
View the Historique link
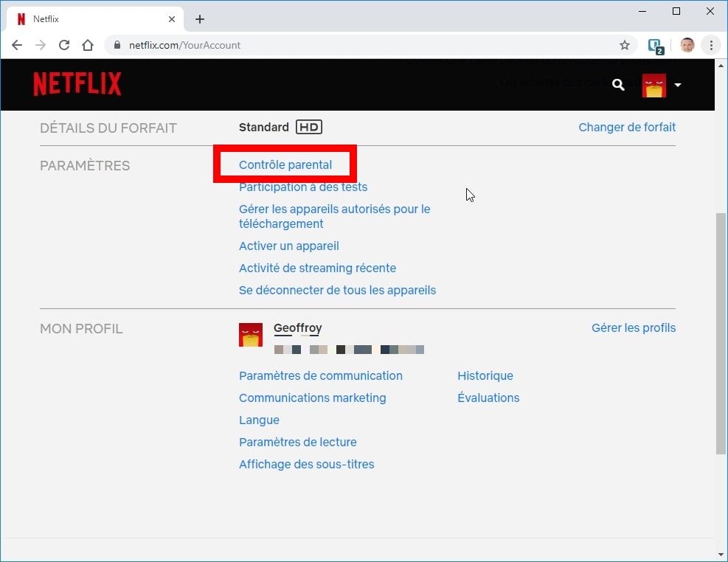(x=485, y=376)
